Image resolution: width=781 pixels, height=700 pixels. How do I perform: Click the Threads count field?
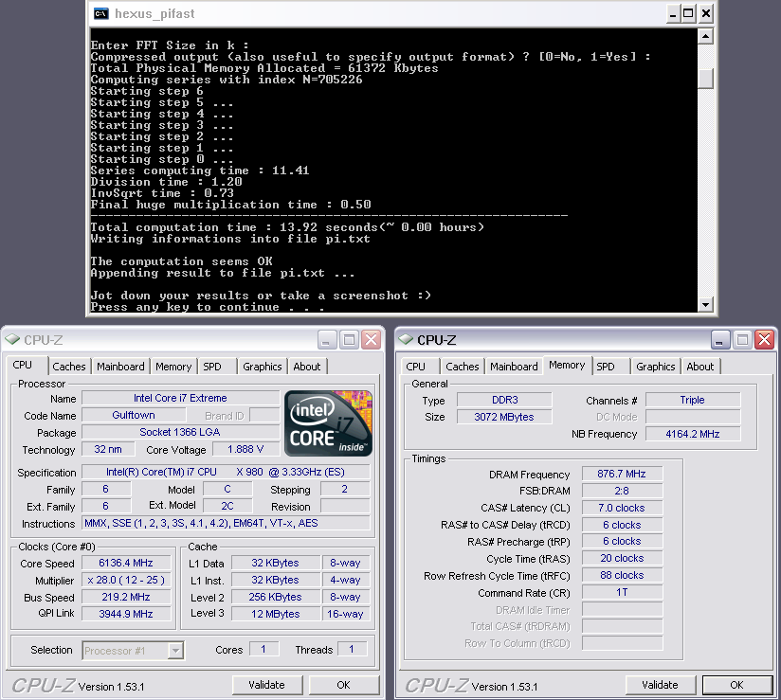point(353,649)
